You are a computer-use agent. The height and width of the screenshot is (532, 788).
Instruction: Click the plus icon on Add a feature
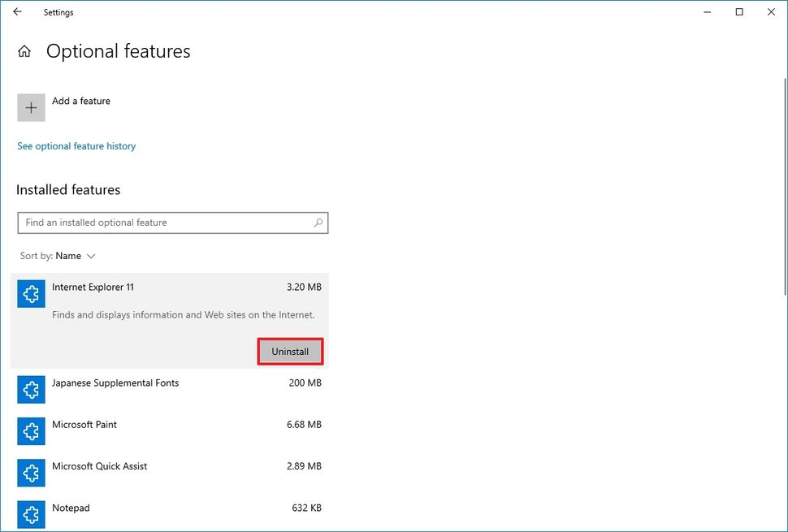[31, 106]
